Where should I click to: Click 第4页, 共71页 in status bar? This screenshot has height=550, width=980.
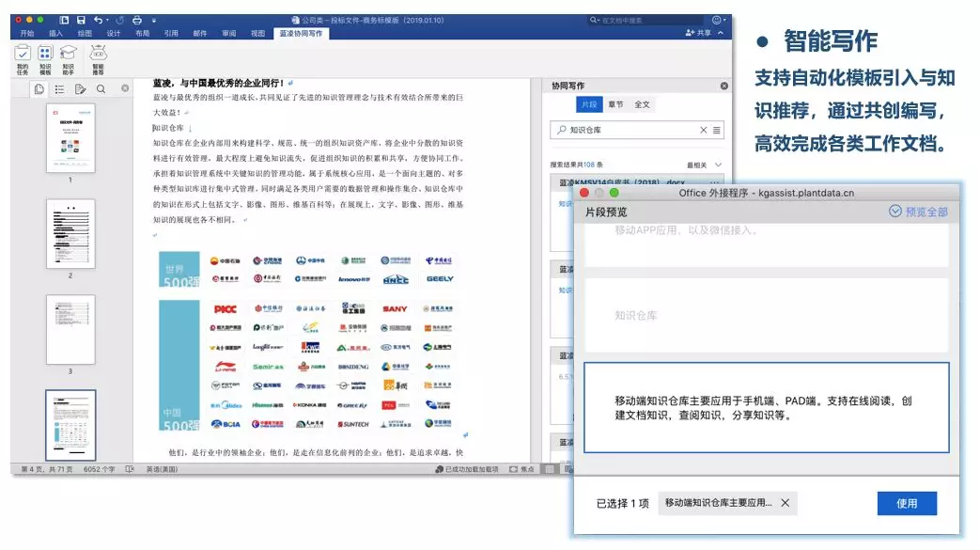pos(47,469)
